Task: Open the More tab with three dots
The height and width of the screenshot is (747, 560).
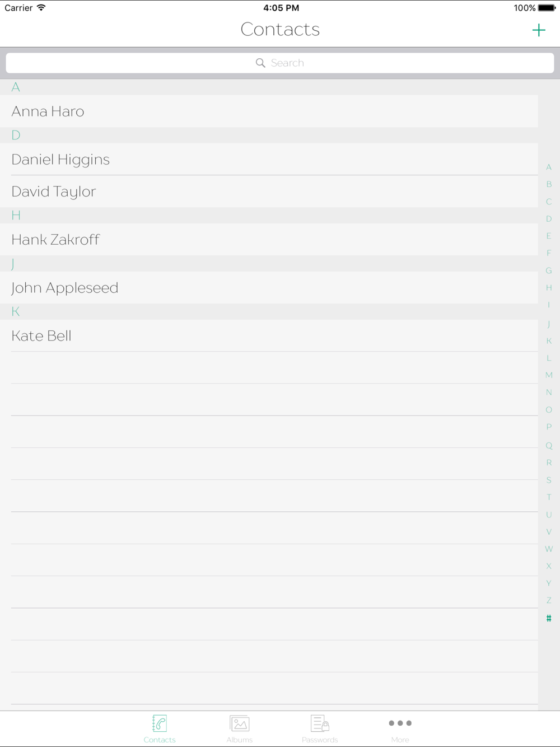Action: point(400,723)
